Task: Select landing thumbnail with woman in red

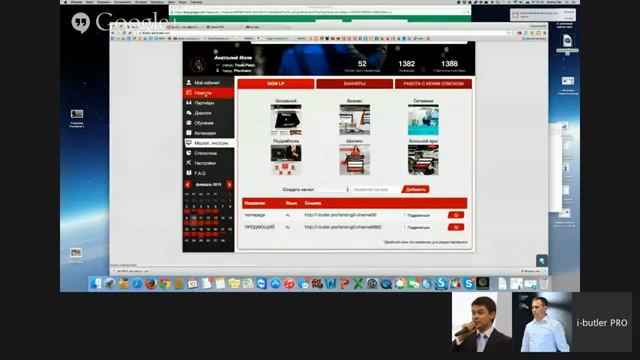Action: pyautogui.click(x=355, y=160)
